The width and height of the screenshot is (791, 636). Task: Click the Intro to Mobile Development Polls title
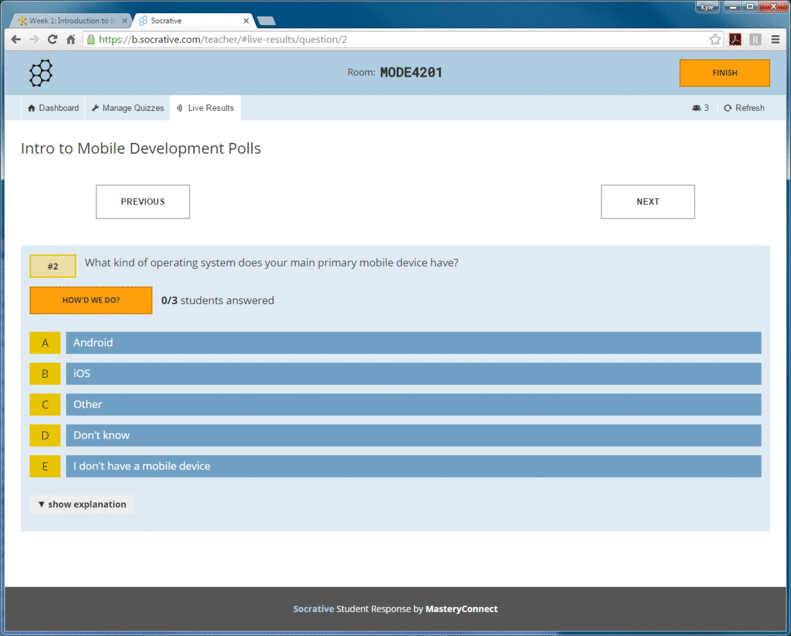141,148
